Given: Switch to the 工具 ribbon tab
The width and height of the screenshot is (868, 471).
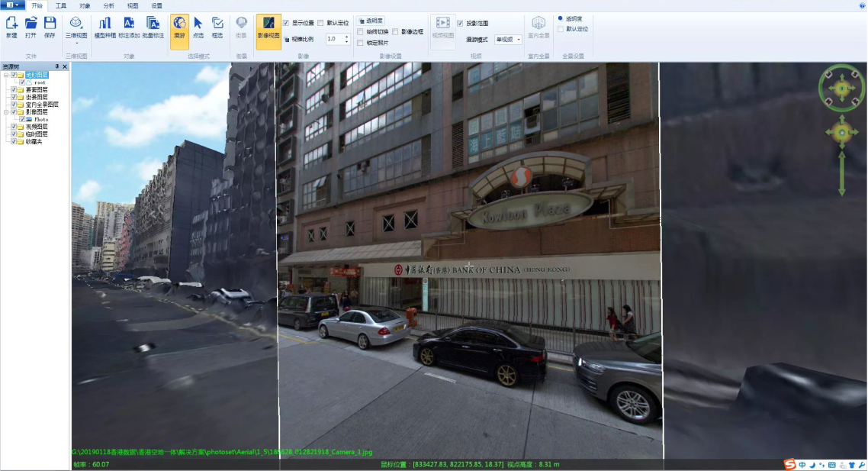Looking at the screenshot, I should [61, 5].
